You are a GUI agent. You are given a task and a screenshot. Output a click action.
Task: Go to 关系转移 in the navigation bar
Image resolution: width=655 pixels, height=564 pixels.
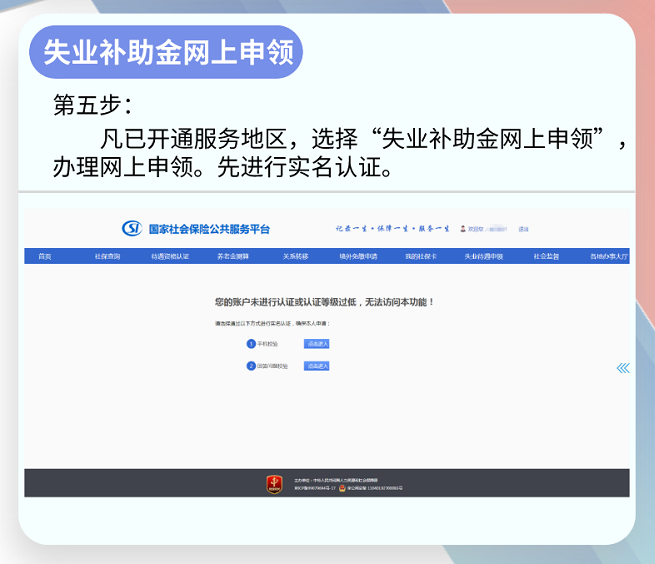295,257
